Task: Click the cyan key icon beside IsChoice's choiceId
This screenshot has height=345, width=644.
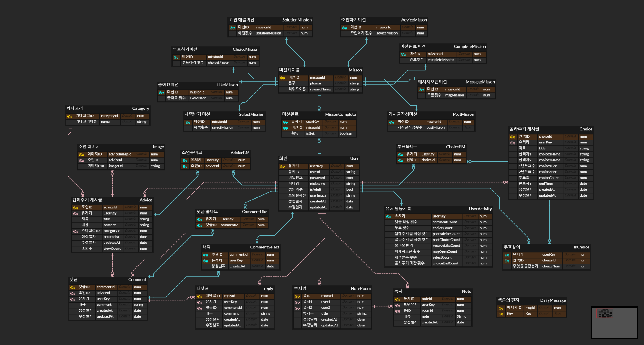Action: 507,261
